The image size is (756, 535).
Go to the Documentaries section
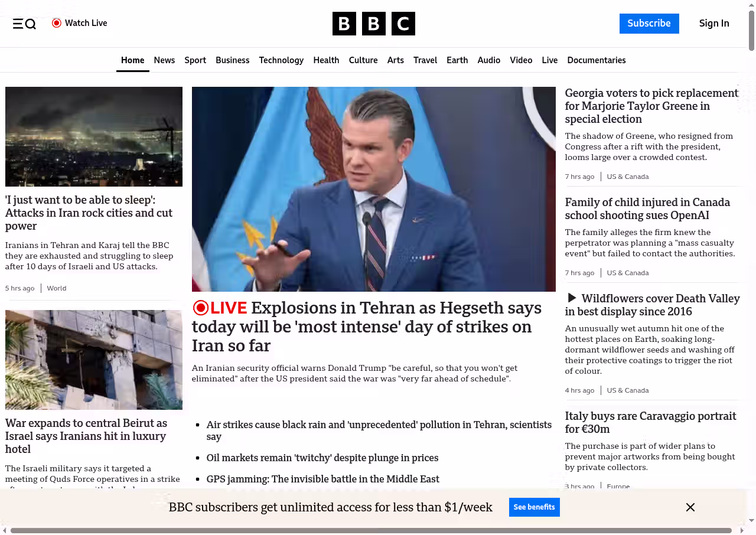pyautogui.click(x=596, y=60)
